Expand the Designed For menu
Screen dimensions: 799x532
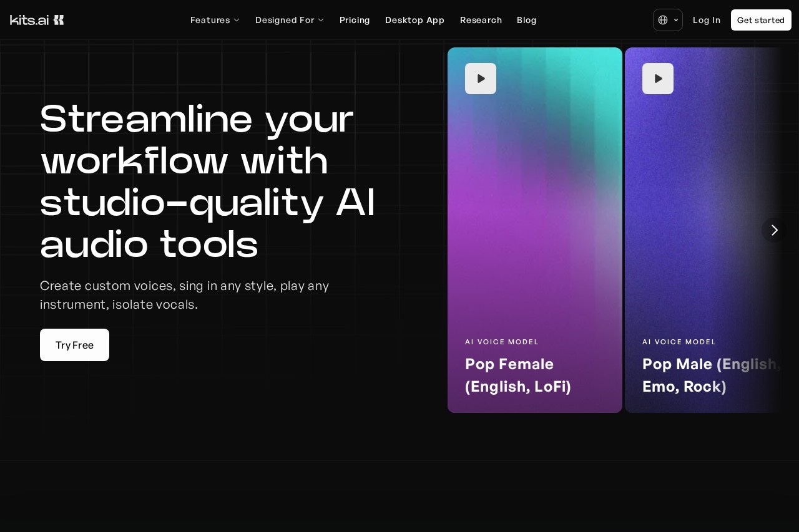click(x=290, y=20)
